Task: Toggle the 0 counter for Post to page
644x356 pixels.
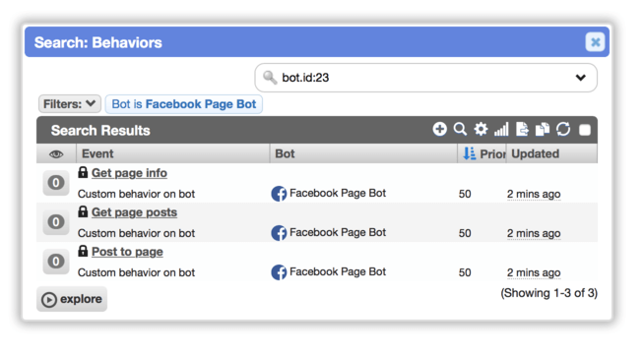Action: (x=56, y=262)
